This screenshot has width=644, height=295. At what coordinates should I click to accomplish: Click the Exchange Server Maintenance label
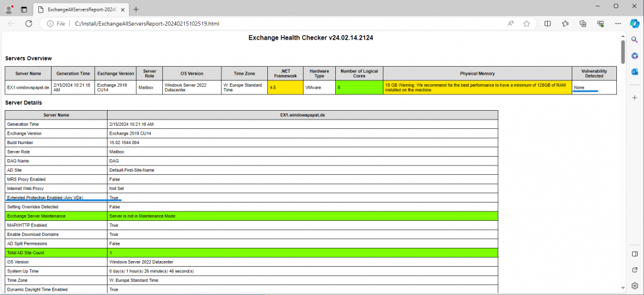coord(36,216)
